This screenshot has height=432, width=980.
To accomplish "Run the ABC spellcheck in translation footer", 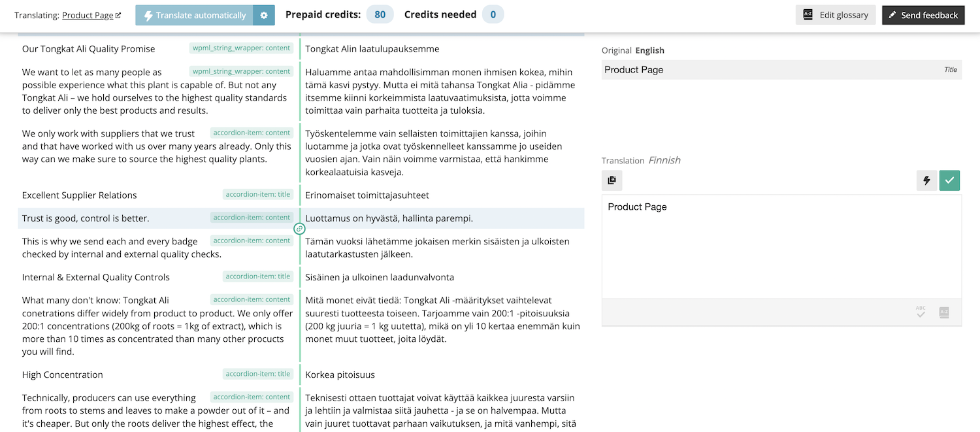I will point(921,312).
